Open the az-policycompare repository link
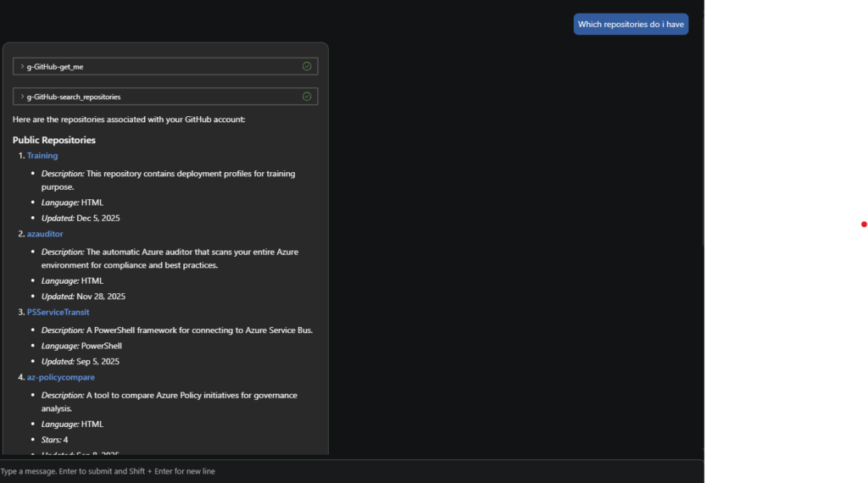 pos(60,377)
